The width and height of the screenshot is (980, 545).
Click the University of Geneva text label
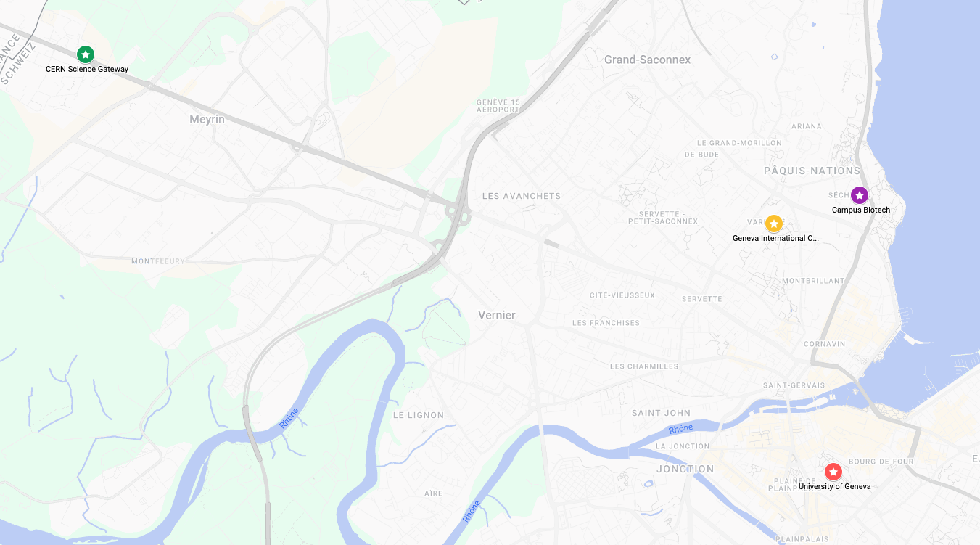835,487
